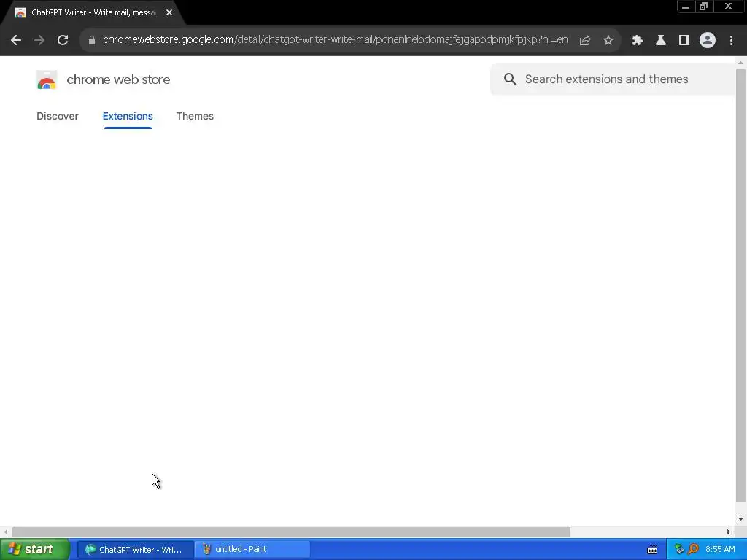Click the horizontal scrollbar right arrow
Image resolution: width=747 pixels, height=560 pixels.
click(x=728, y=532)
